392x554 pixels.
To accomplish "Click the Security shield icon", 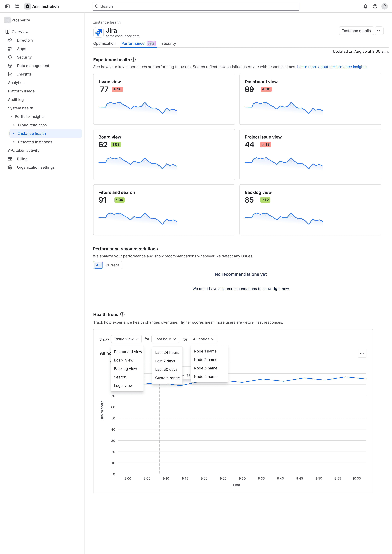I will 10,57.
